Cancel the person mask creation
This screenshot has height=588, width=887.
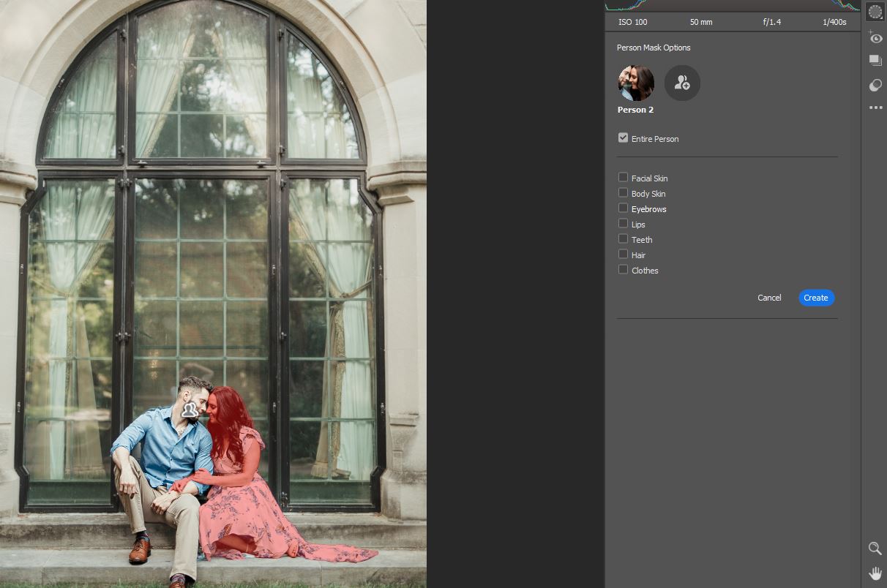(x=769, y=298)
